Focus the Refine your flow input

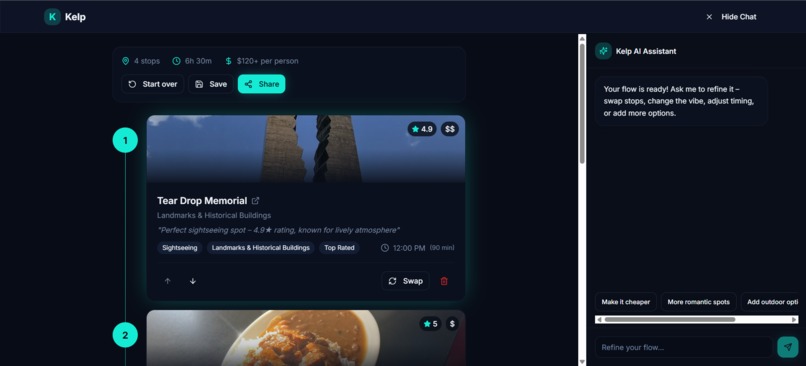click(x=684, y=347)
